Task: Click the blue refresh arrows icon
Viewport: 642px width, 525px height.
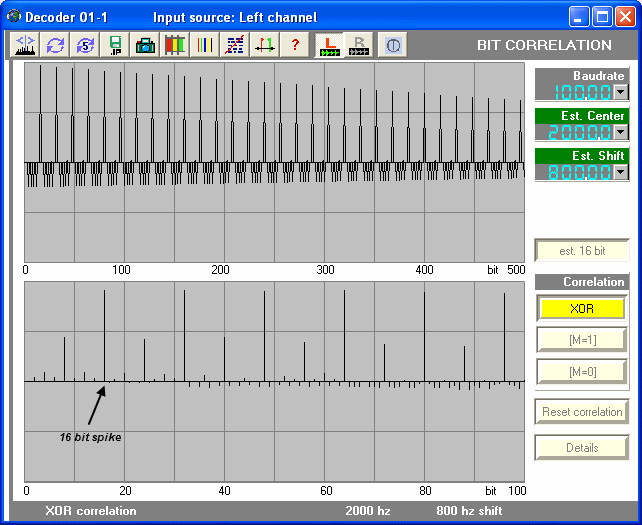Action: (56, 45)
